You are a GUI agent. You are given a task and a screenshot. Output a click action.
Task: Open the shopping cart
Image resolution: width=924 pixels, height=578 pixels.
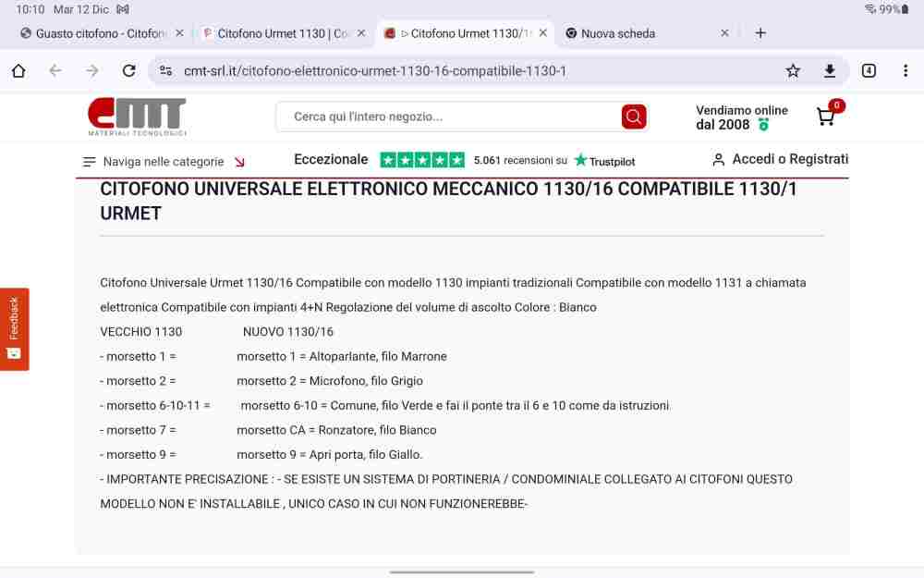click(825, 117)
